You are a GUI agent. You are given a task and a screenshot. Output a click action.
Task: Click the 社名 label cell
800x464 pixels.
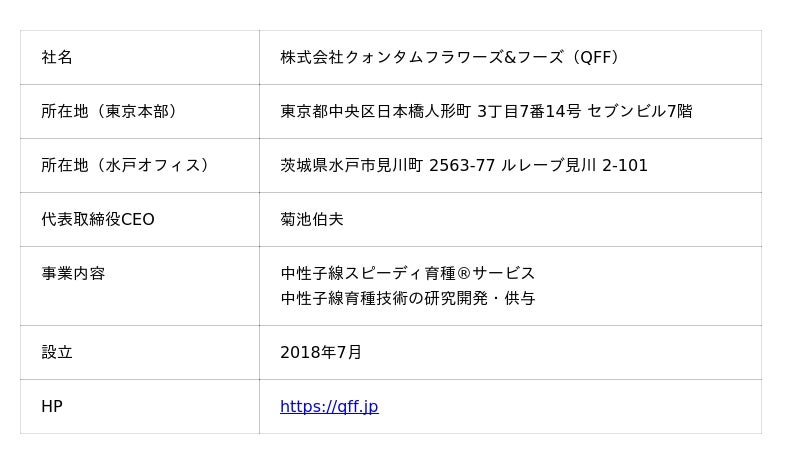coord(57,58)
